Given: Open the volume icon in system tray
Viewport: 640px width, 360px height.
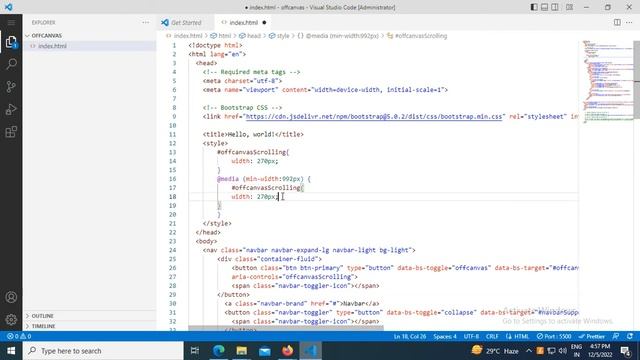Looking at the screenshot, I should coord(562,351).
